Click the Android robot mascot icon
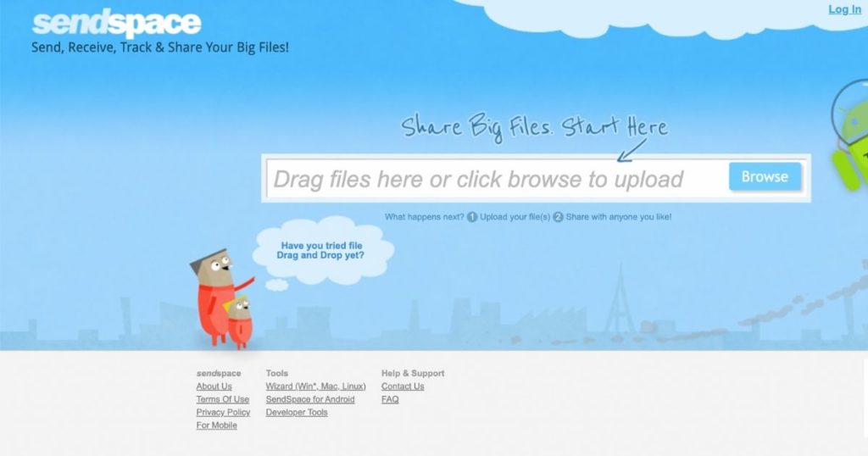This screenshot has height=456, width=868. click(x=851, y=139)
